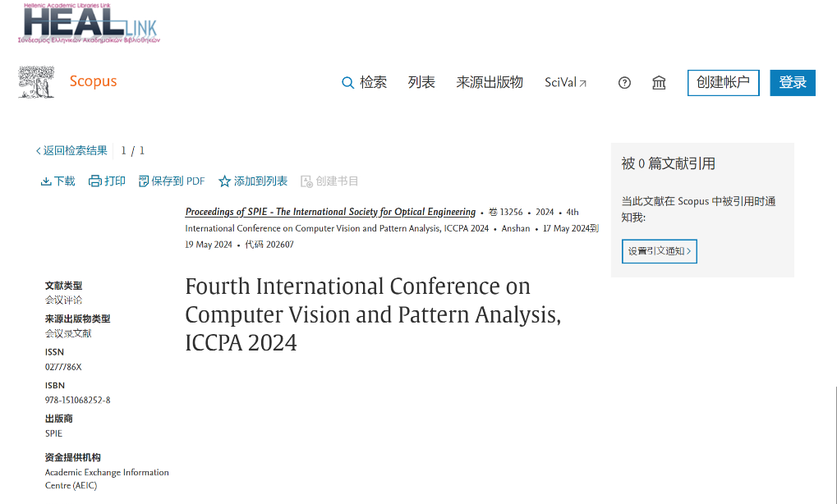
Task: Open SciVal external link
Action: [565, 83]
